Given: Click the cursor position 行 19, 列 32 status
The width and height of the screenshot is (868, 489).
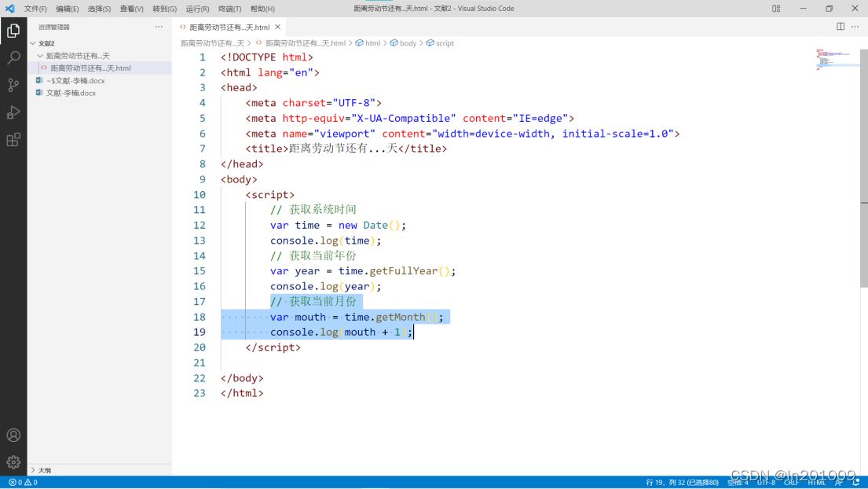Looking at the screenshot, I should pos(682,483).
